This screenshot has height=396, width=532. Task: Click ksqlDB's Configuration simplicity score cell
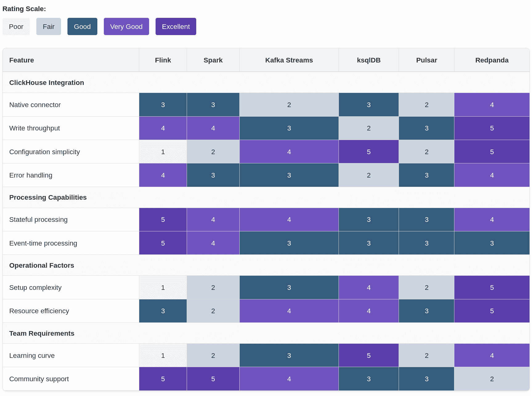click(369, 152)
